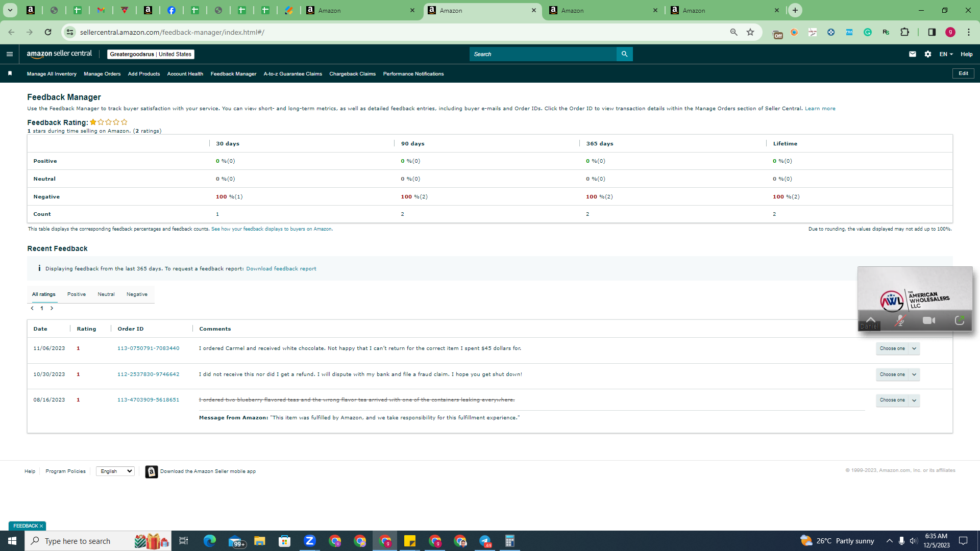Click the zoom magnifier icon in address bar
Screen dimensions: 980x551
pyautogui.click(x=734, y=32)
